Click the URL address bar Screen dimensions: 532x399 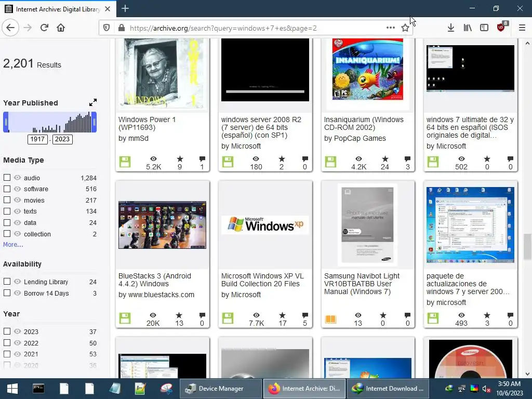pyautogui.click(x=255, y=28)
